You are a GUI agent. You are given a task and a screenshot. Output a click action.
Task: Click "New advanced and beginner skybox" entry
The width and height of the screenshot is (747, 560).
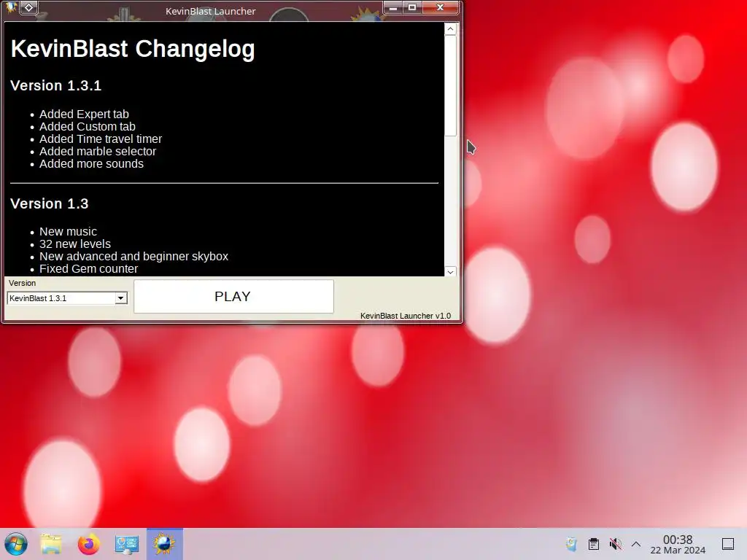[x=134, y=256]
